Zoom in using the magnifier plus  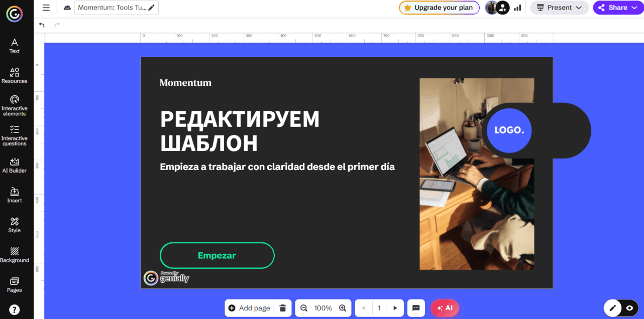343,308
